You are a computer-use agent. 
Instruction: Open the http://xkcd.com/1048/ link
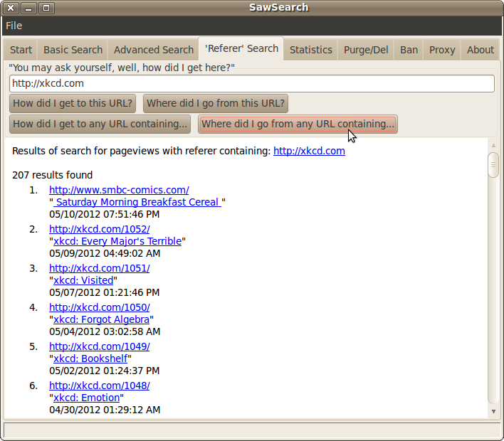(x=100, y=386)
